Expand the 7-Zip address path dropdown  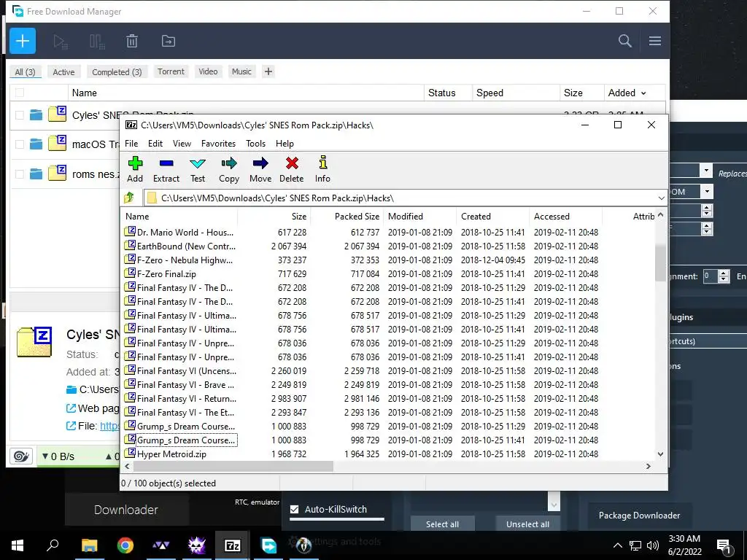[x=661, y=198]
